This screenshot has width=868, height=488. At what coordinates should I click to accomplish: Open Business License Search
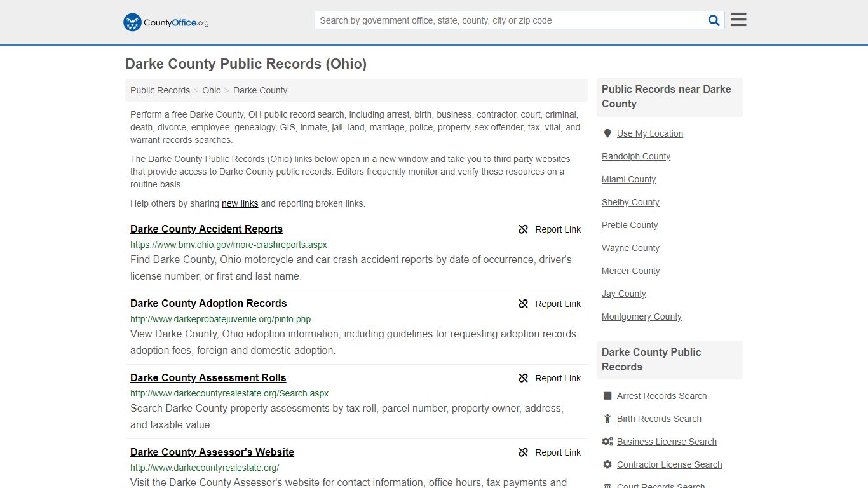click(x=667, y=442)
